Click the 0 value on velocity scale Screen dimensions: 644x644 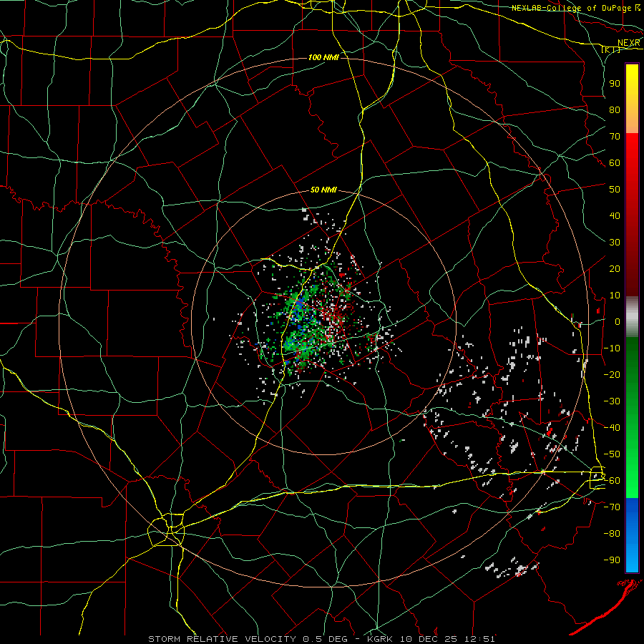(618, 321)
